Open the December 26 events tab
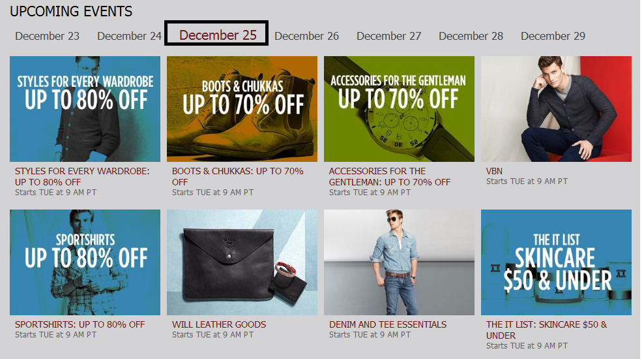This screenshot has width=644, height=359. [x=306, y=36]
